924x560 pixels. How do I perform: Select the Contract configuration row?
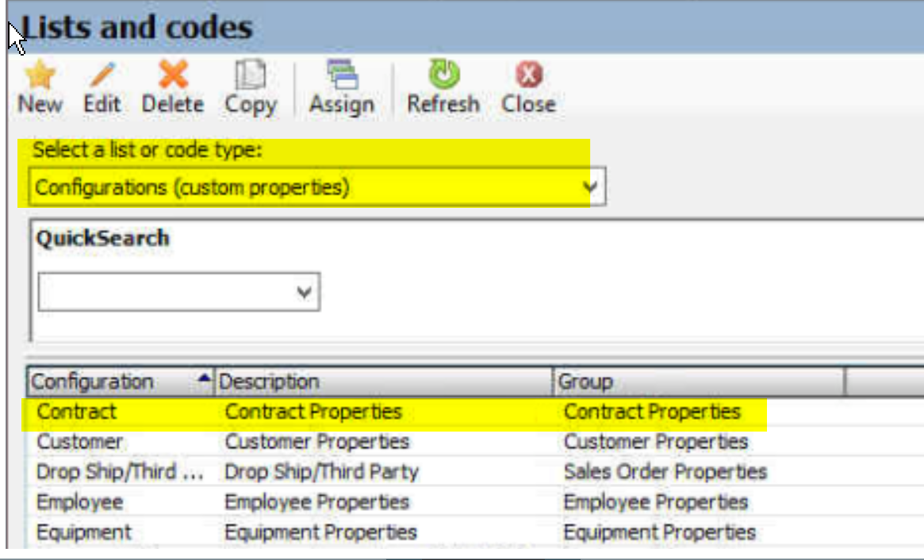[x=475, y=412]
